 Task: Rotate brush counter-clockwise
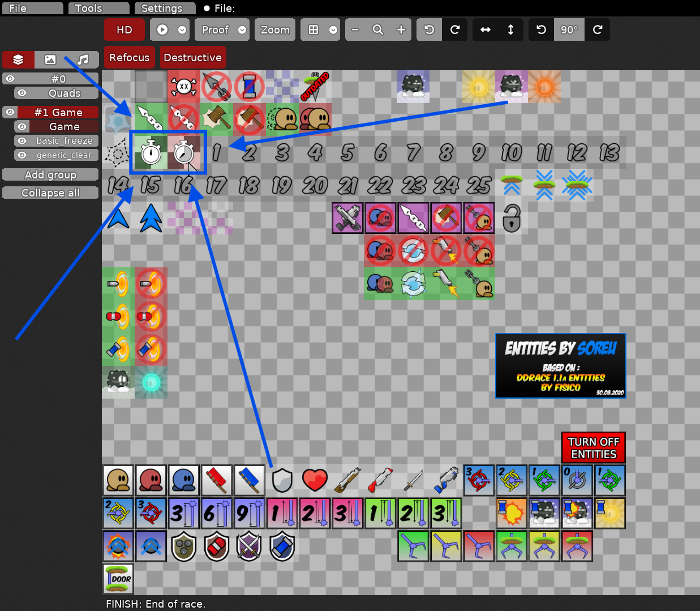(x=542, y=29)
